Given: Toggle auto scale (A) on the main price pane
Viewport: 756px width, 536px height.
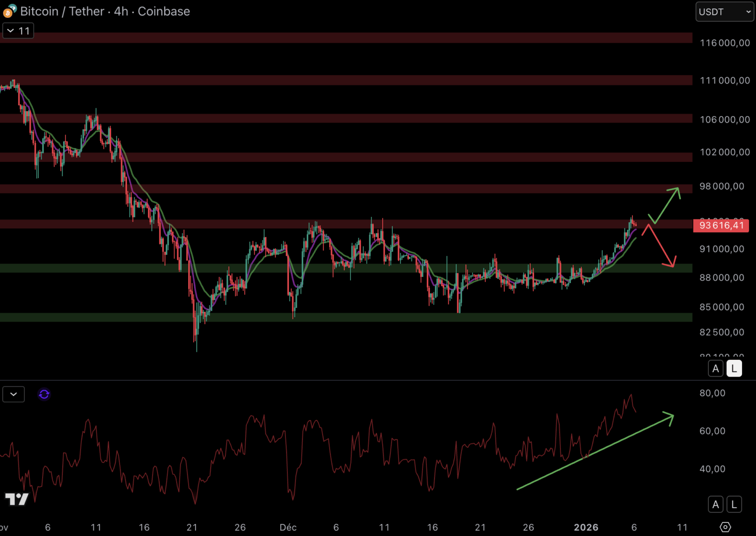Looking at the screenshot, I should pos(715,369).
